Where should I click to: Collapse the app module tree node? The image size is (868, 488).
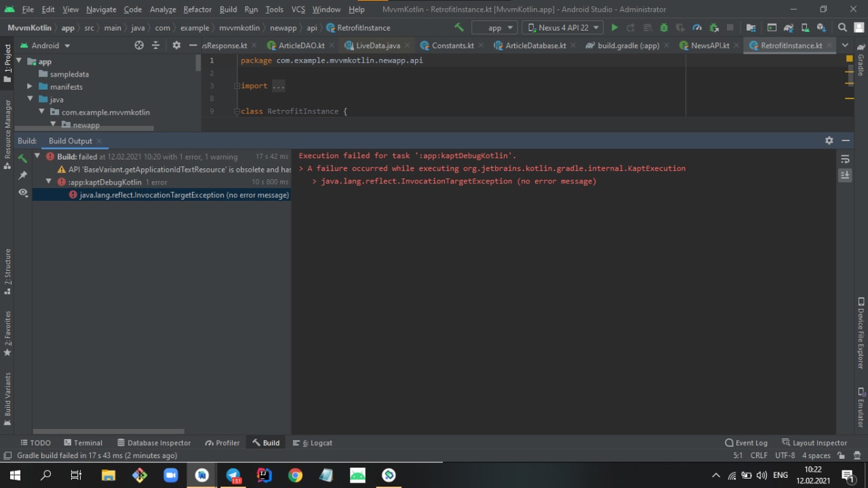(19, 61)
